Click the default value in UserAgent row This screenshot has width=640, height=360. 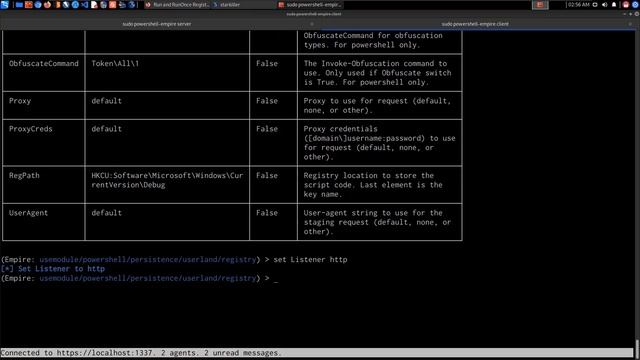[107, 213]
